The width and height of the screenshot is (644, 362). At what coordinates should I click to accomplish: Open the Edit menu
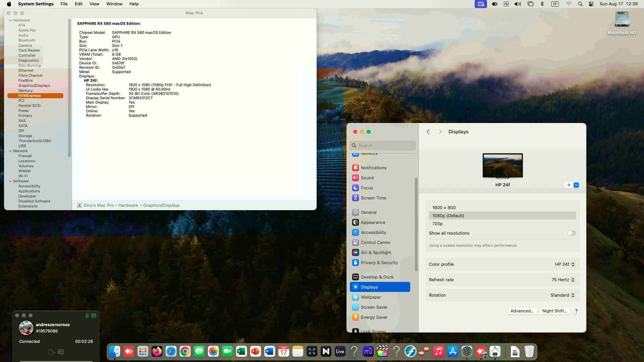(78, 4)
